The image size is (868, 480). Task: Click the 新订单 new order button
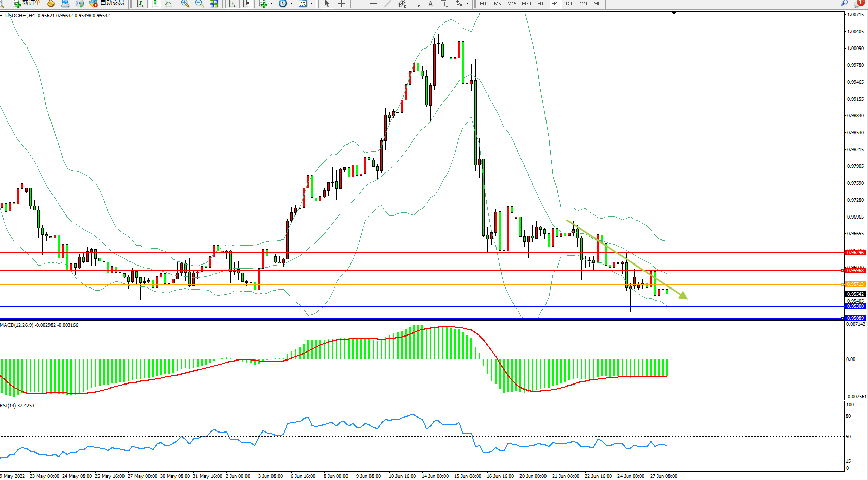[27, 3]
